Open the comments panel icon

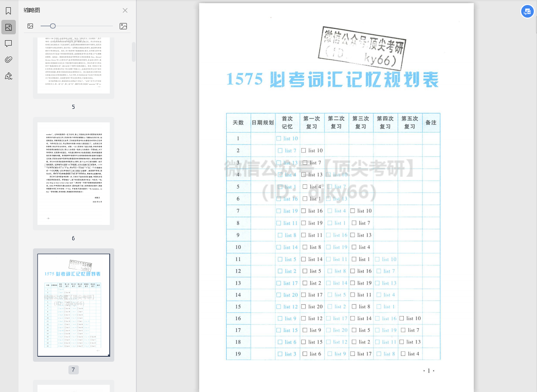pos(9,43)
